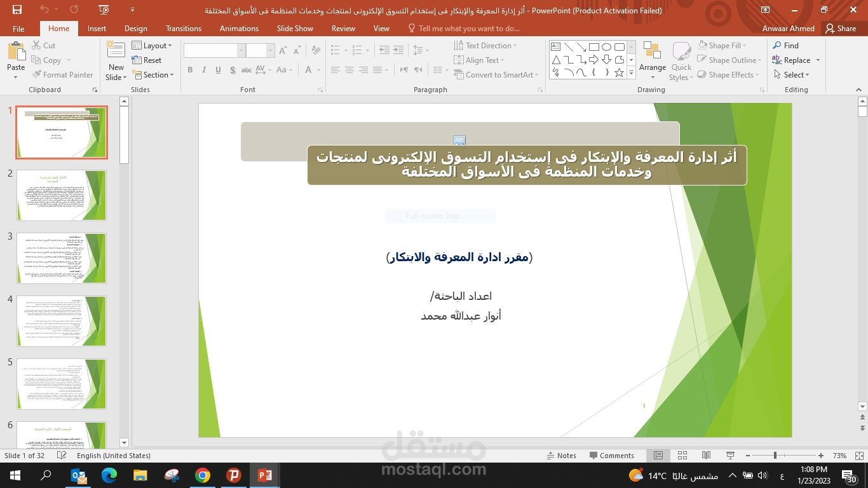Image resolution: width=868 pixels, height=488 pixels.
Task: Click the Align Left icon
Action: click(x=335, y=70)
